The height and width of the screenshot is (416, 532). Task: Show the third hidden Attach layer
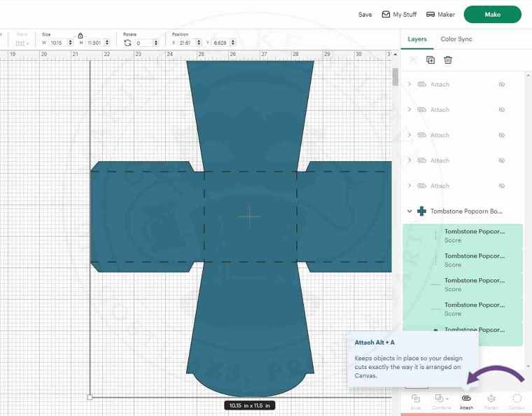point(502,135)
